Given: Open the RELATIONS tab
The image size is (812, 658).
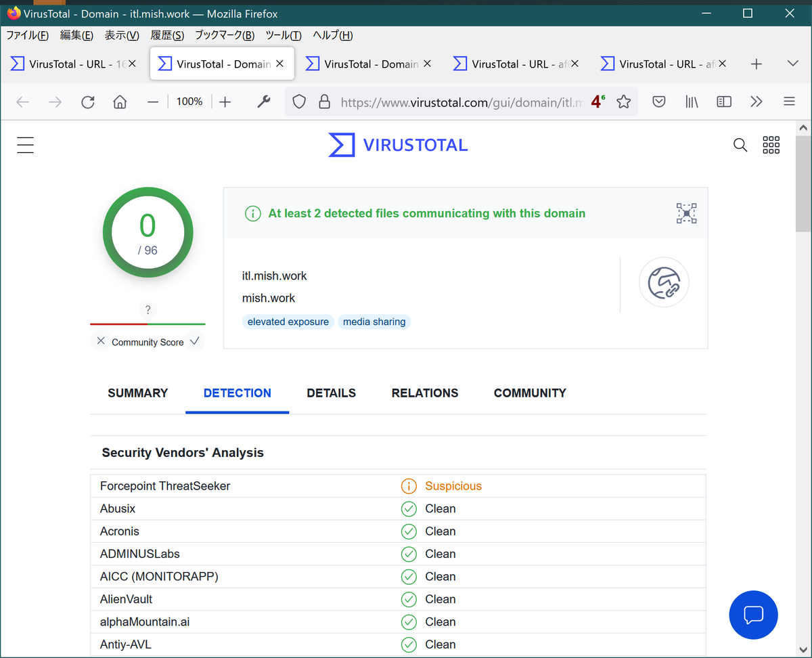Looking at the screenshot, I should pos(425,393).
